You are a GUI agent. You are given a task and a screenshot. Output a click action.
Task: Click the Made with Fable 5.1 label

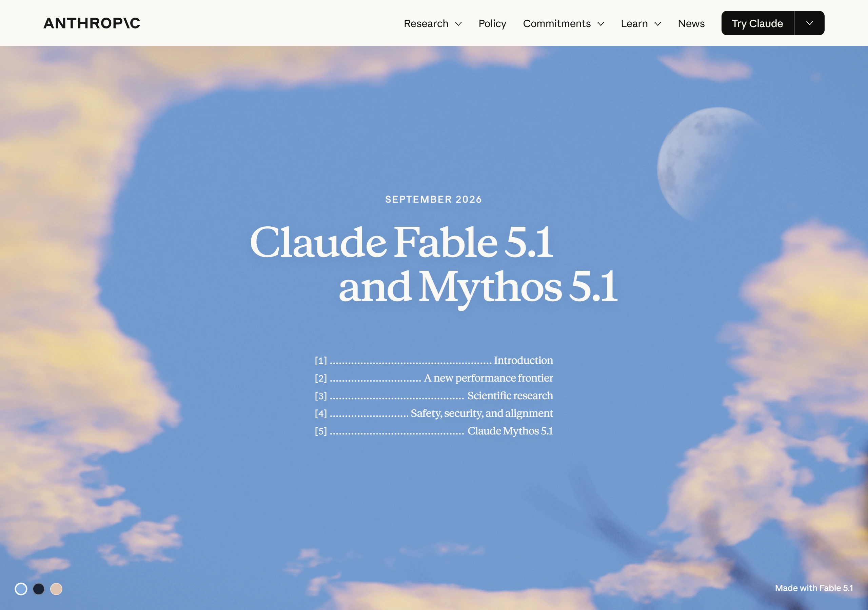[814, 588]
